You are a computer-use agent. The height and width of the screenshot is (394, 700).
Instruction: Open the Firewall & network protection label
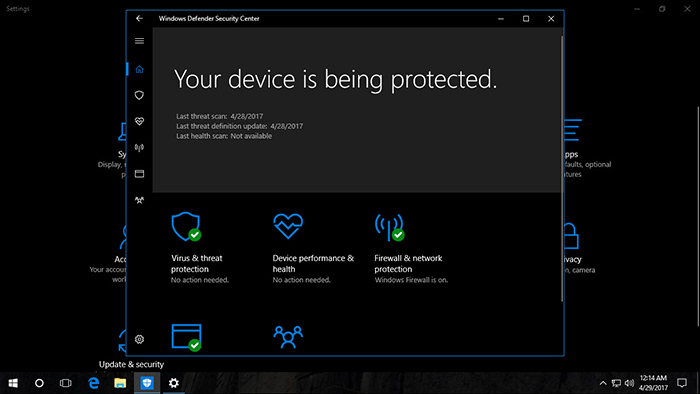click(x=408, y=263)
